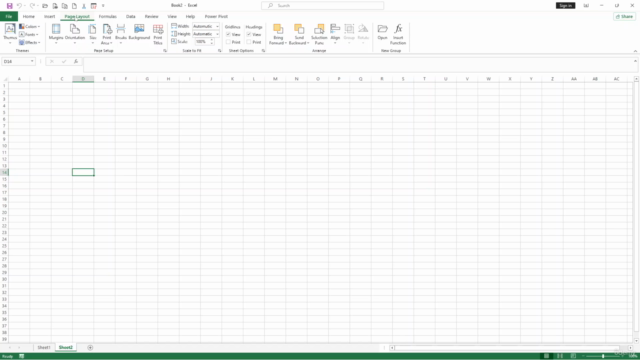Image resolution: width=640 pixels, height=360 pixels.
Task: Switch to Sheet1 tab
Action: pyautogui.click(x=44, y=347)
